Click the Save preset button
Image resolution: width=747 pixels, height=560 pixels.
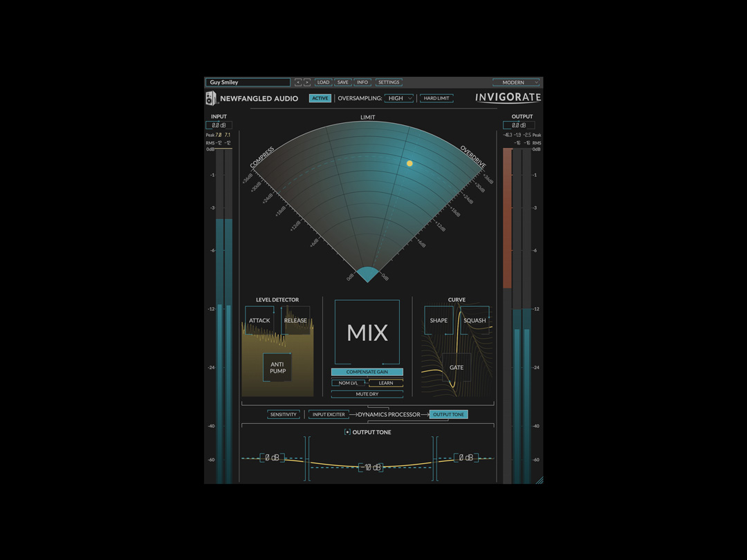(x=342, y=82)
